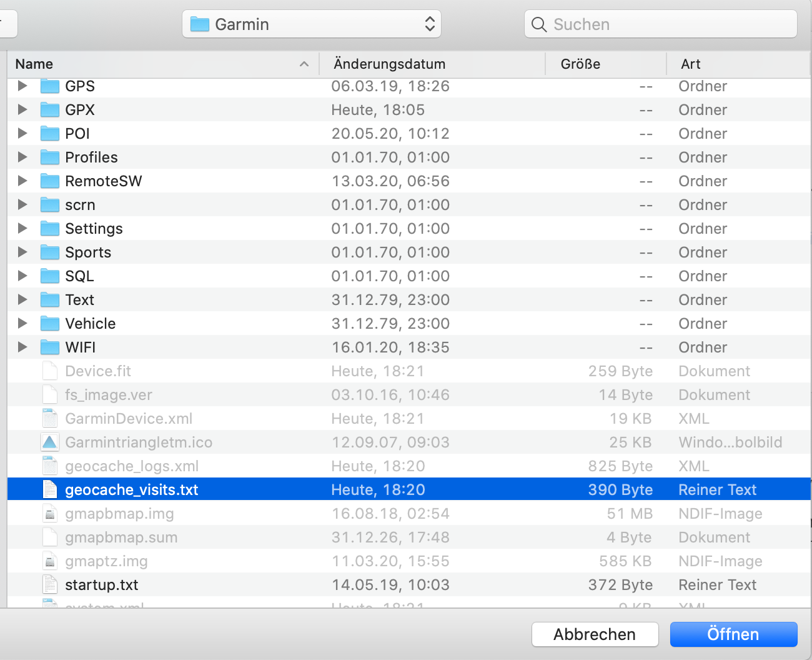Click the '20.05.20, 10:12' date of POI
812x660 pixels.
point(390,133)
